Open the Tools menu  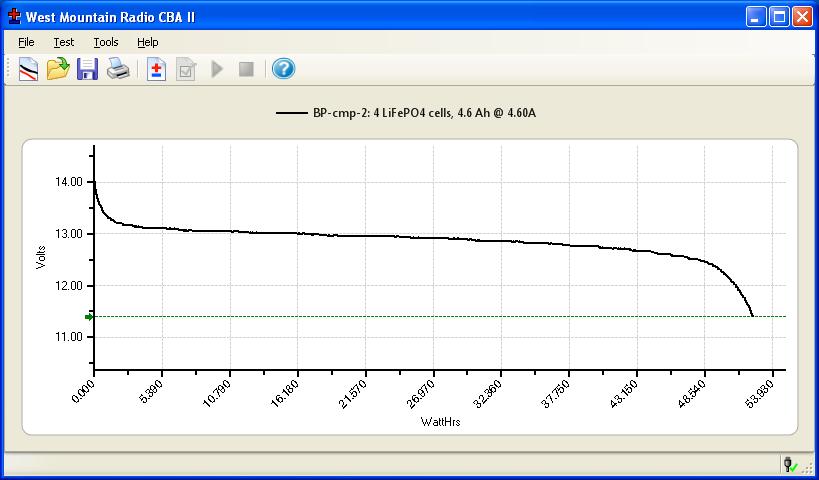[x=106, y=42]
